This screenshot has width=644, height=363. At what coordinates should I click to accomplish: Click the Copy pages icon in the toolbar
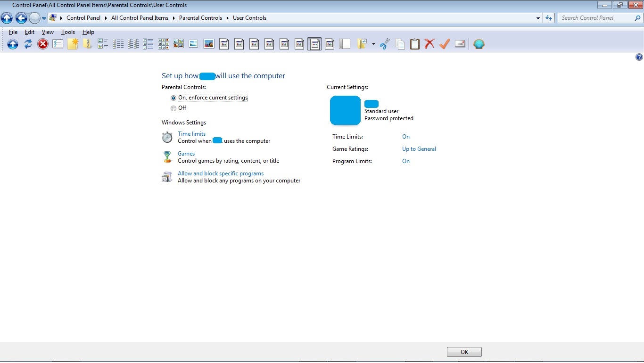click(x=400, y=44)
